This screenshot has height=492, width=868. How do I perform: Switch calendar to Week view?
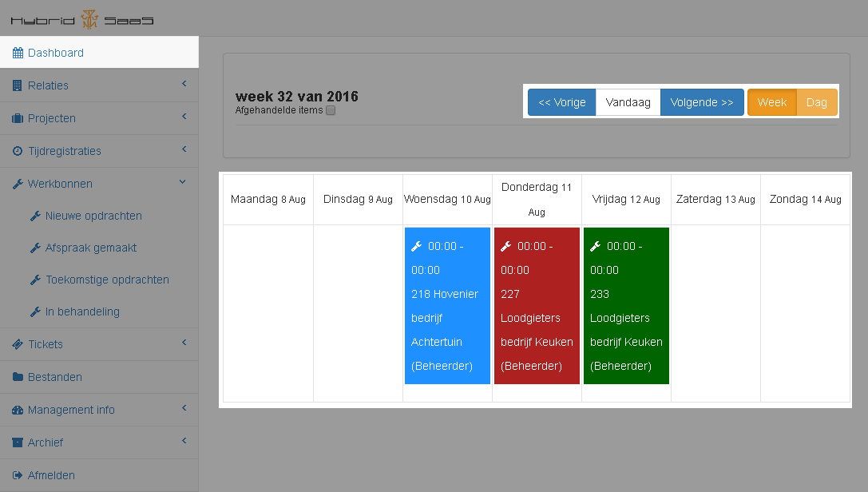(771, 102)
